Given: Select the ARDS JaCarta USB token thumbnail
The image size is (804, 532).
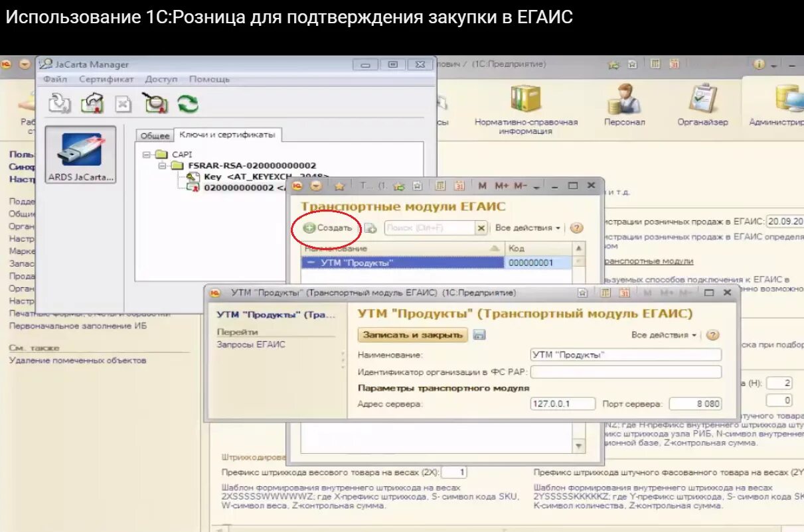Looking at the screenshot, I should point(80,155).
